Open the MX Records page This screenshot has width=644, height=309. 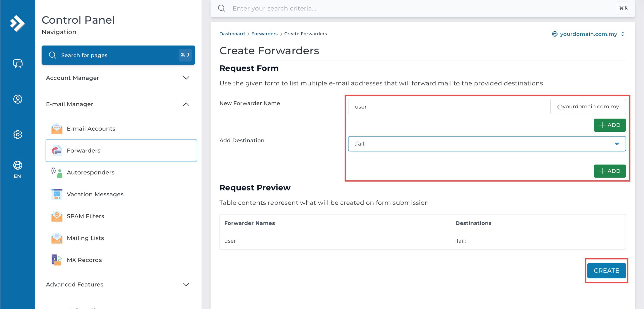point(84,260)
